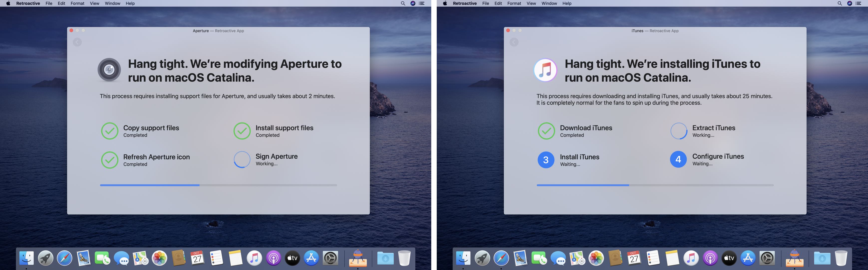The image size is (868, 270).
Task: Open the Window menu on the right desktop
Action: [549, 3]
